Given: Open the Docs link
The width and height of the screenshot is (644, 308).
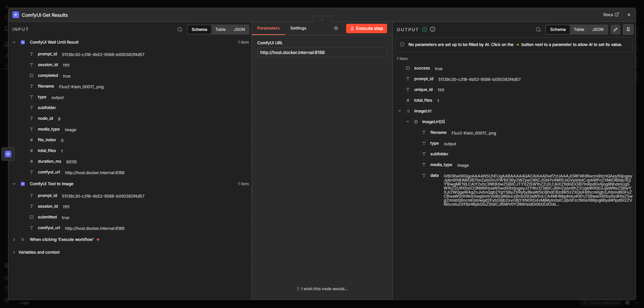Looking at the screenshot, I should coord(611,15).
